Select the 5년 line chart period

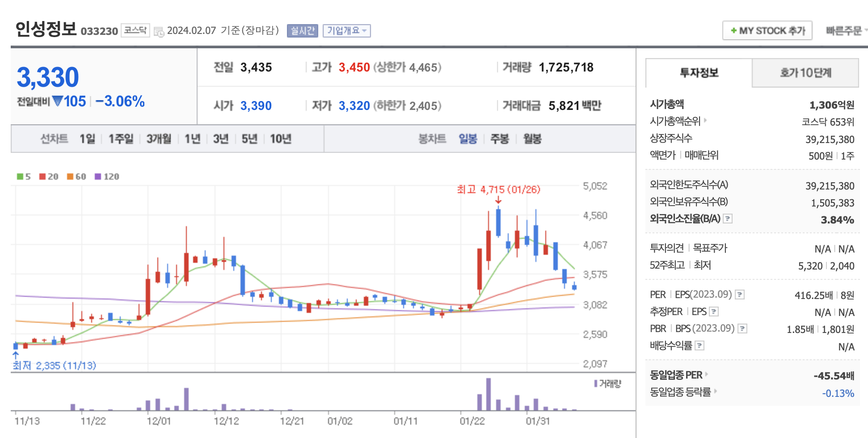[249, 139]
